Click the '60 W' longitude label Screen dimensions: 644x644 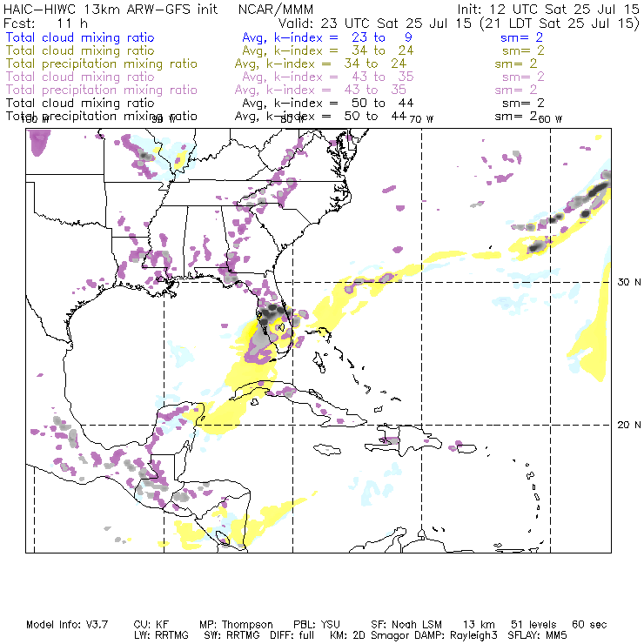550,119
